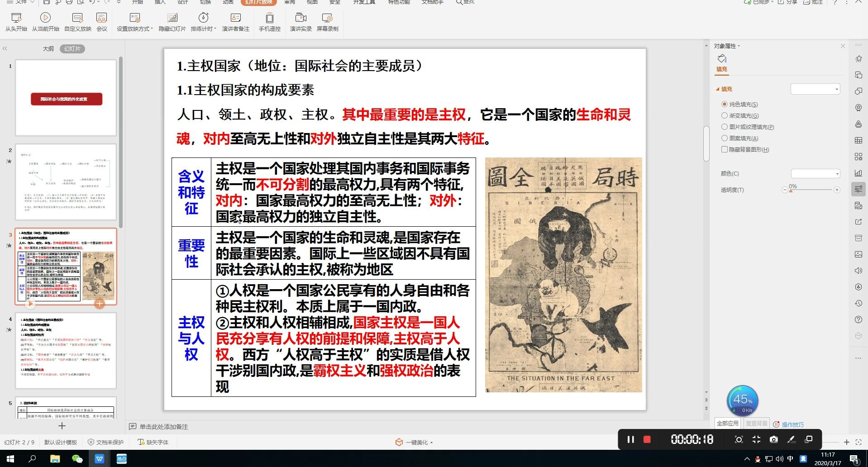Expand 设置放映方式 dropdown arrow

click(152, 29)
